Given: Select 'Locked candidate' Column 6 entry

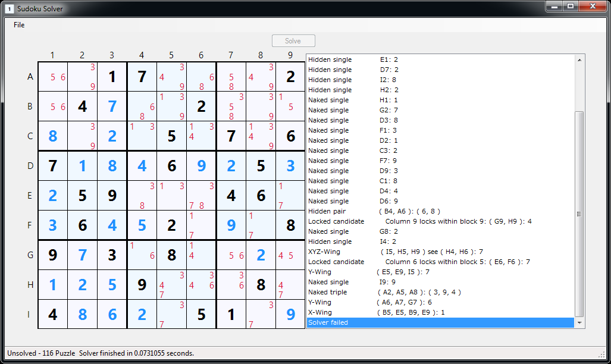Looking at the screenshot, I should coord(440,262).
